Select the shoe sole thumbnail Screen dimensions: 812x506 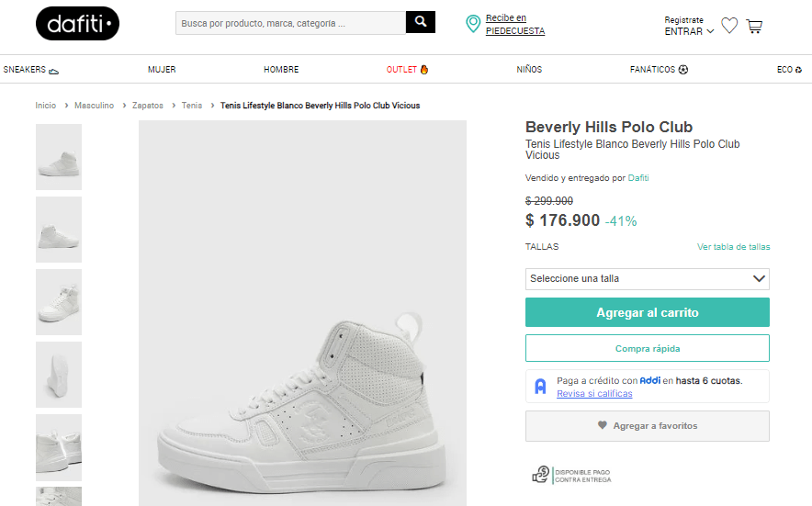[59, 375]
